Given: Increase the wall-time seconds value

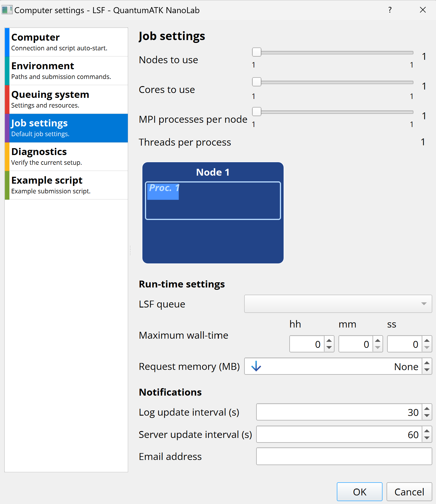Looking at the screenshot, I should coord(427,340).
